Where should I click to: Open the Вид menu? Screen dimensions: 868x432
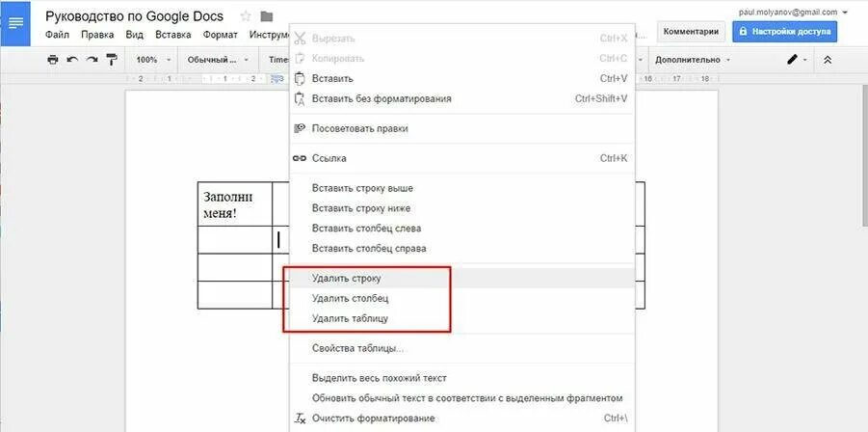[134, 35]
